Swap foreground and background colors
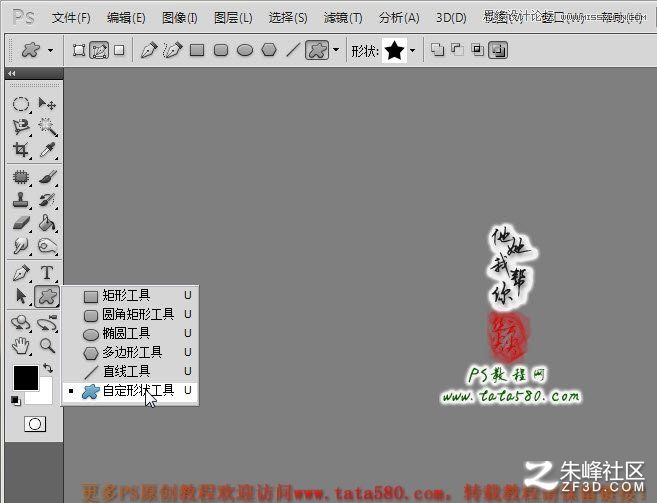The width and height of the screenshot is (657, 503). (48, 368)
